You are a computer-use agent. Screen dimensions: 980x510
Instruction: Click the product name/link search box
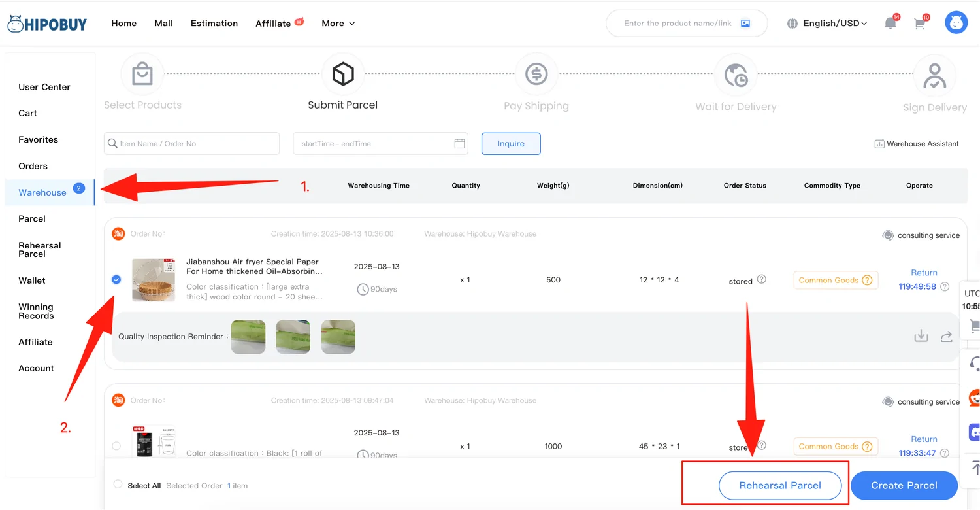click(686, 24)
